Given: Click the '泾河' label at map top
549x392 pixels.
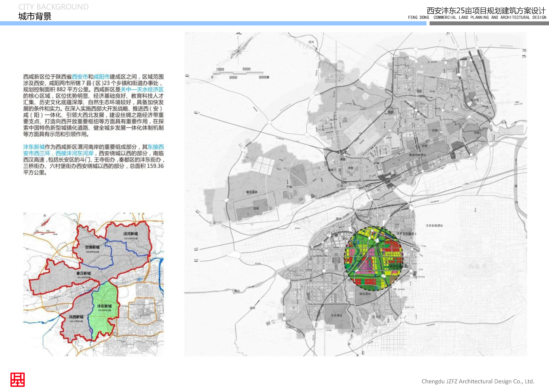Looking at the screenshot, I should coord(311,42).
